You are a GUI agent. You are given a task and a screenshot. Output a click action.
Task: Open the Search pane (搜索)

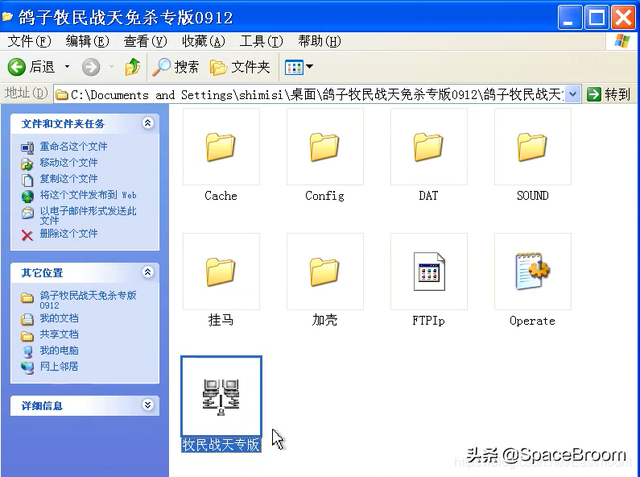(176, 67)
